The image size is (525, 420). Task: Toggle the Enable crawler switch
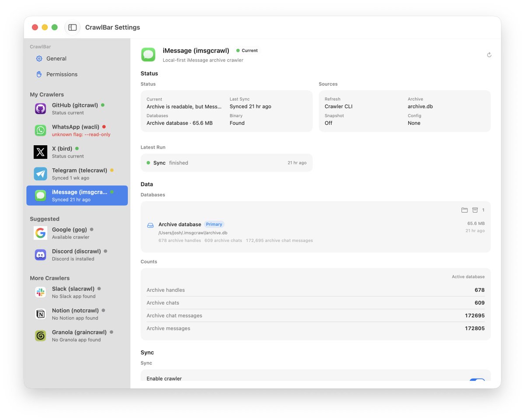coord(477,380)
